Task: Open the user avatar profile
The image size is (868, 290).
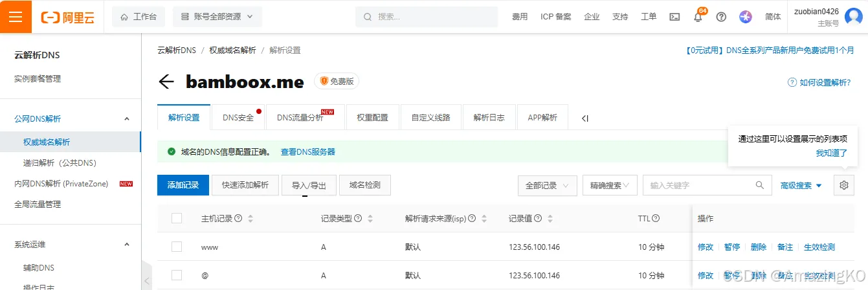Action: click(854, 17)
